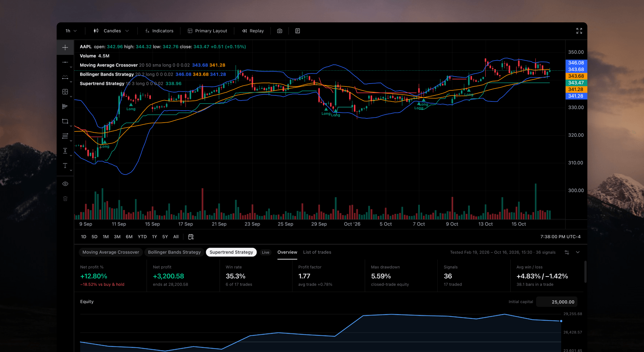Select the crosshair cursor tool
The width and height of the screenshot is (644, 352).
click(65, 47)
